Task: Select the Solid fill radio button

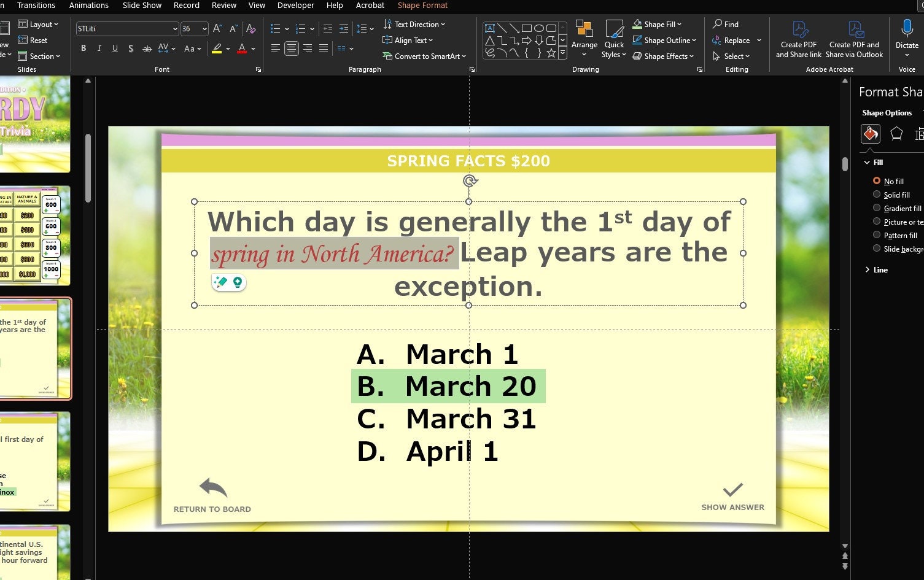Action: pyautogui.click(x=877, y=195)
